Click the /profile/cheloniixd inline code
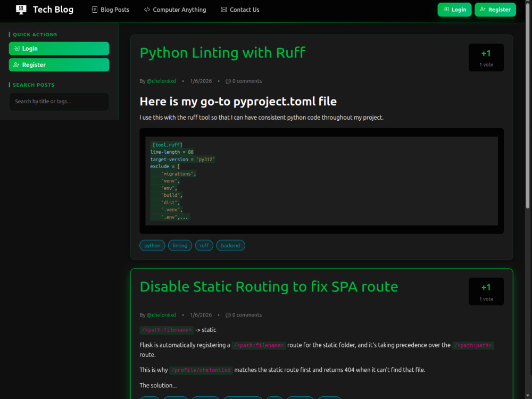This screenshot has height=399, width=532. (x=201, y=370)
